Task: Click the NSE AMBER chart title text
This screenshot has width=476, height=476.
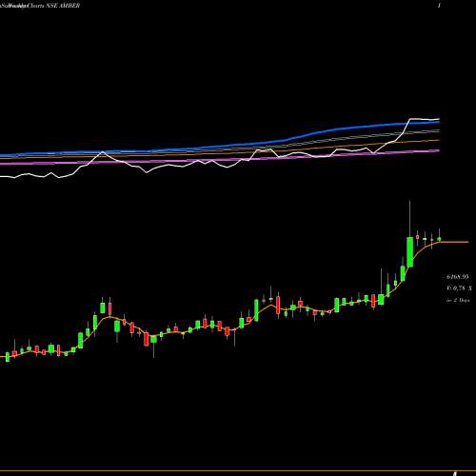Action: tap(63, 6)
